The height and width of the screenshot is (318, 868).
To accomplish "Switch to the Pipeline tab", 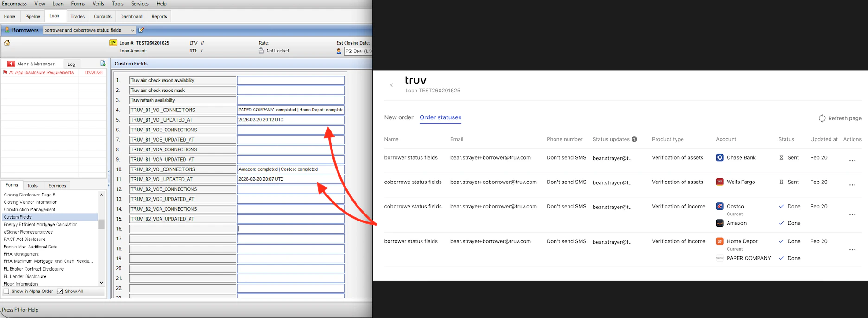I will click(x=32, y=16).
